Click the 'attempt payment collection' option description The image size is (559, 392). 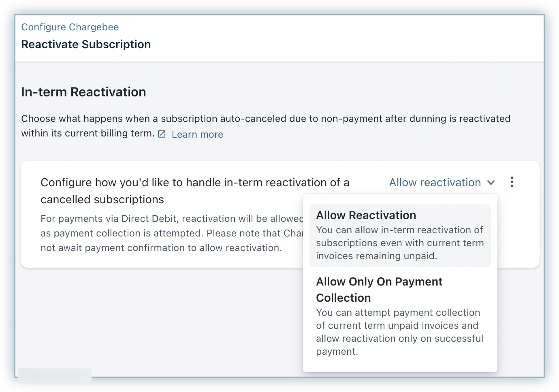(399, 332)
